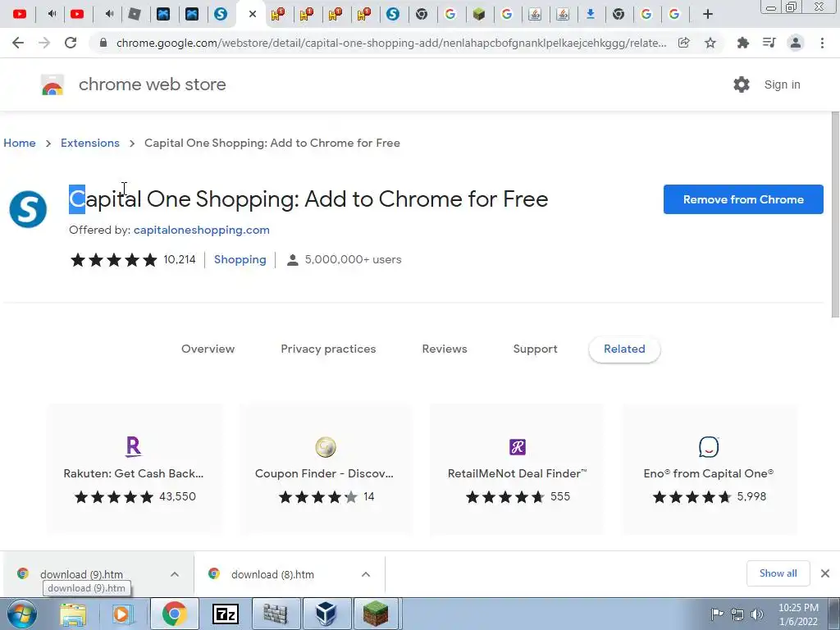Image resolution: width=840 pixels, height=630 pixels.
Task: Click the Remove from Chrome button
Action: [x=743, y=199]
